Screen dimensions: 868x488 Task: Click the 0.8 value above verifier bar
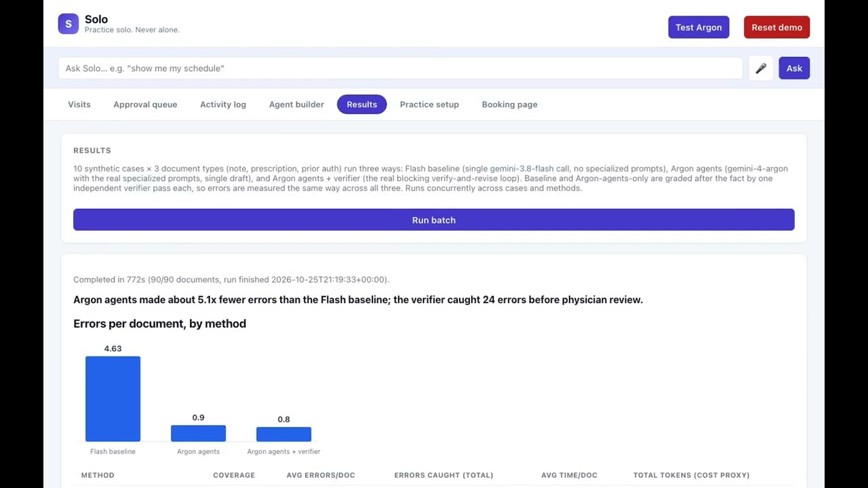tap(283, 420)
